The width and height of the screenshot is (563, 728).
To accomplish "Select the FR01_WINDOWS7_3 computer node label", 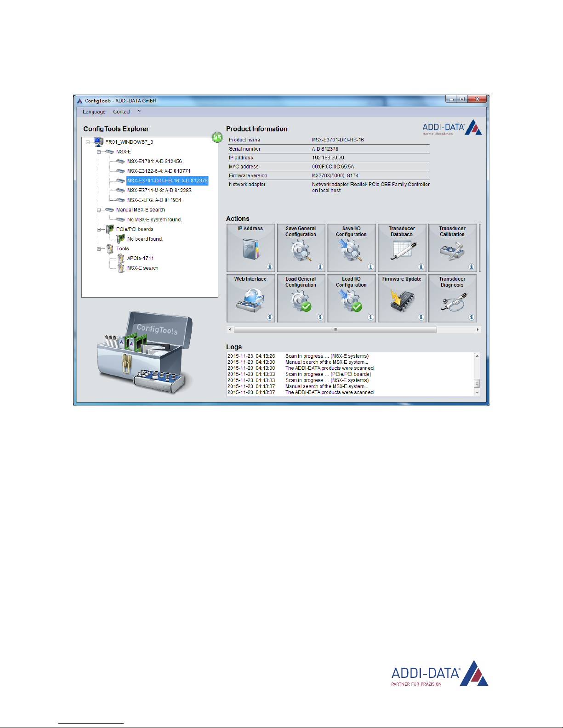I will (129, 142).
